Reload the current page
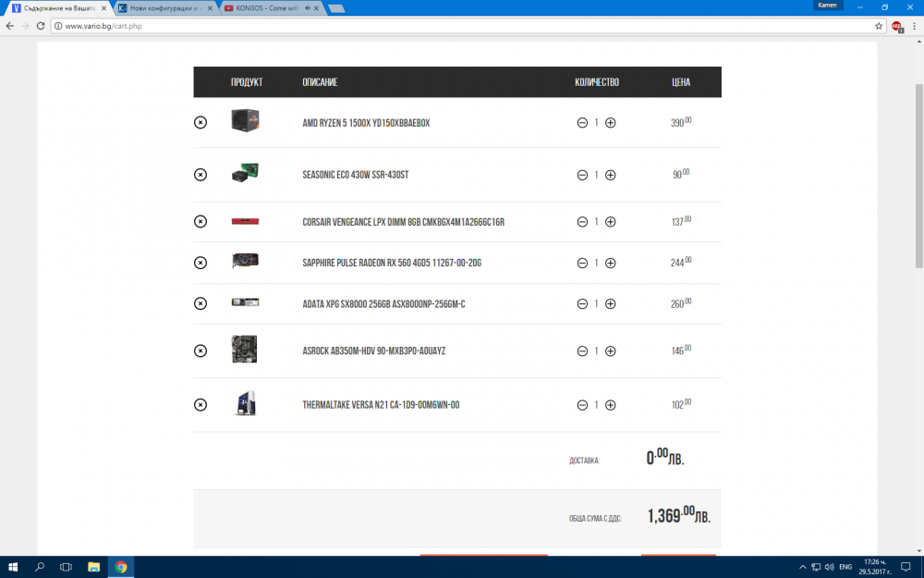The height and width of the screenshot is (578, 924). click(x=41, y=26)
